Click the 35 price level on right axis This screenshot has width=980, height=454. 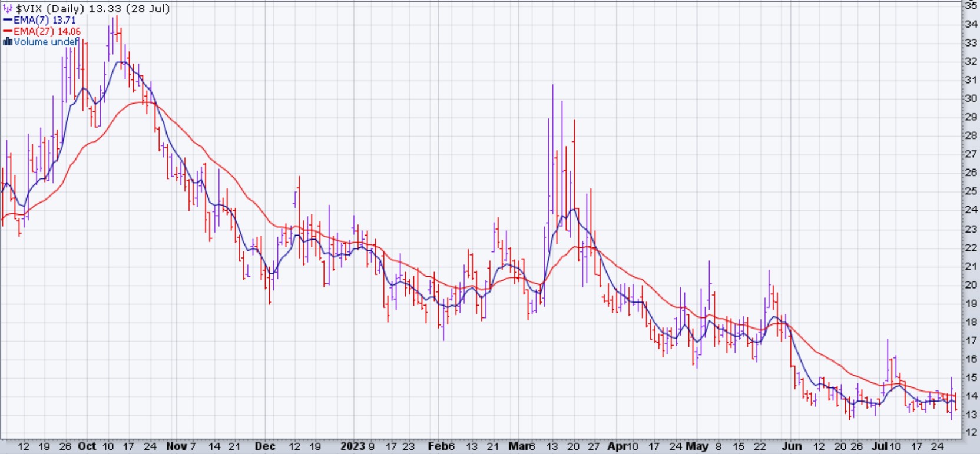[971, 5]
